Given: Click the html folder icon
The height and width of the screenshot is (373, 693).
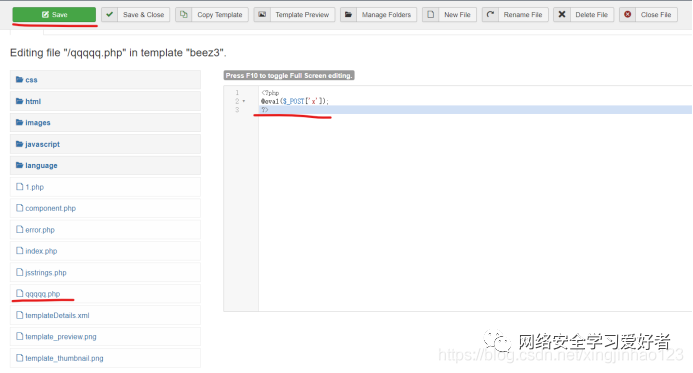Looking at the screenshot, I should 19,101.
